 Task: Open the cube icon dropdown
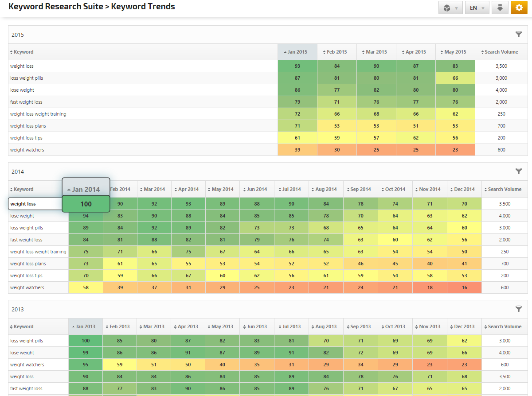point(450,8)
